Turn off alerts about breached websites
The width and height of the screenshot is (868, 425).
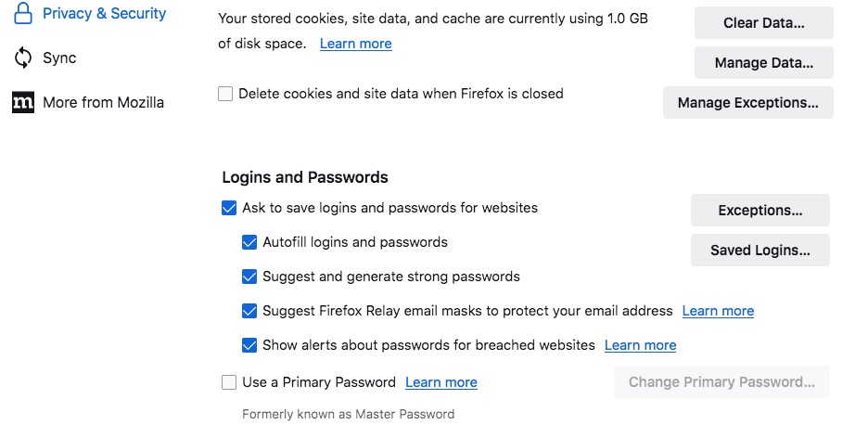click(x=249, y=345)
